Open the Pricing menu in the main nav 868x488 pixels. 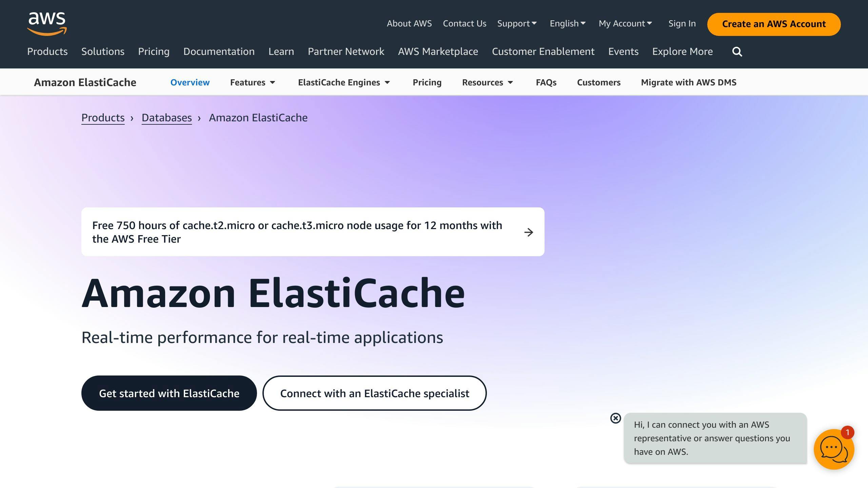point(154,52)
